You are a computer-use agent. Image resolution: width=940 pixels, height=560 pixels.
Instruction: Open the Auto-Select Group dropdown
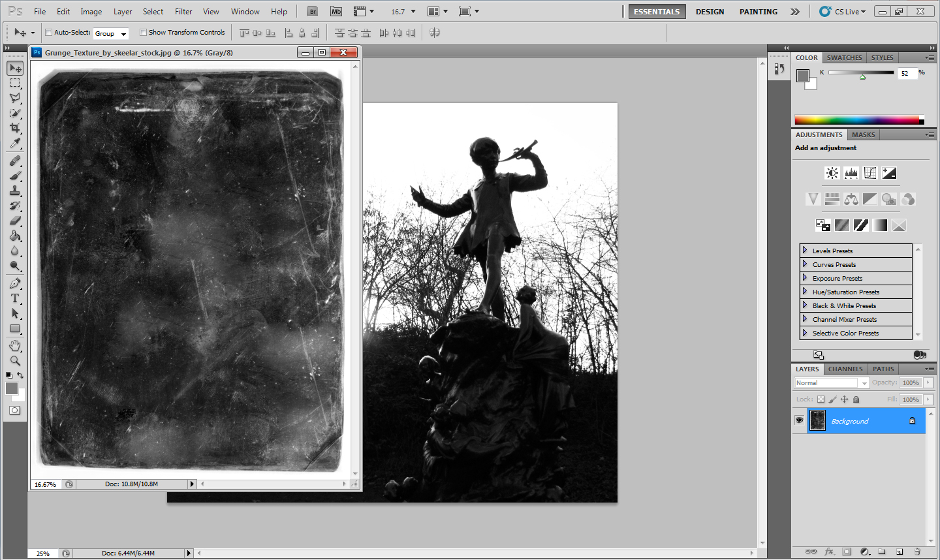(111, 33)
